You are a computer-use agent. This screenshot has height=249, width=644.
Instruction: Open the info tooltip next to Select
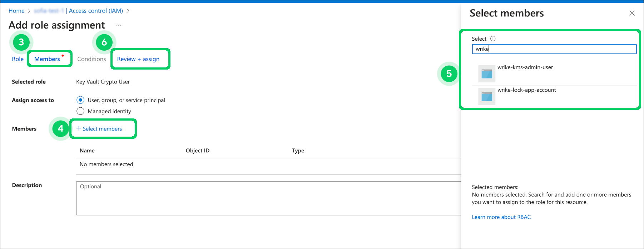click(493, 39)
